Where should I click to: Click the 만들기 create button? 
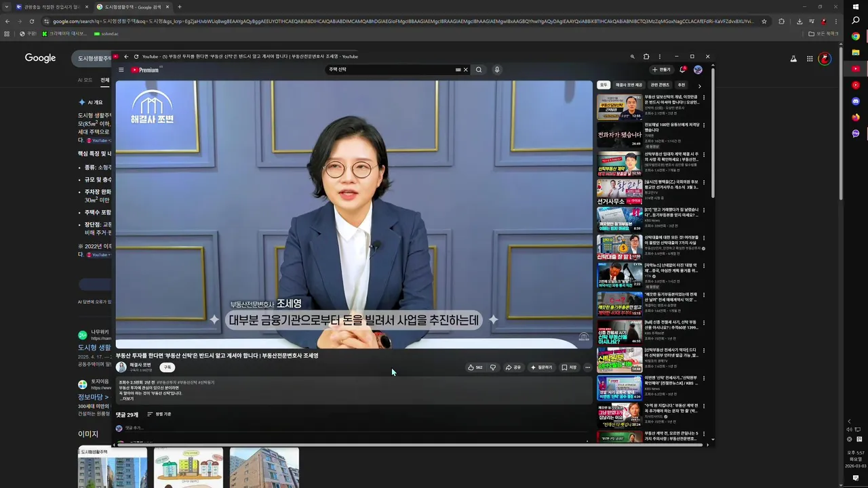coord(661,70)
